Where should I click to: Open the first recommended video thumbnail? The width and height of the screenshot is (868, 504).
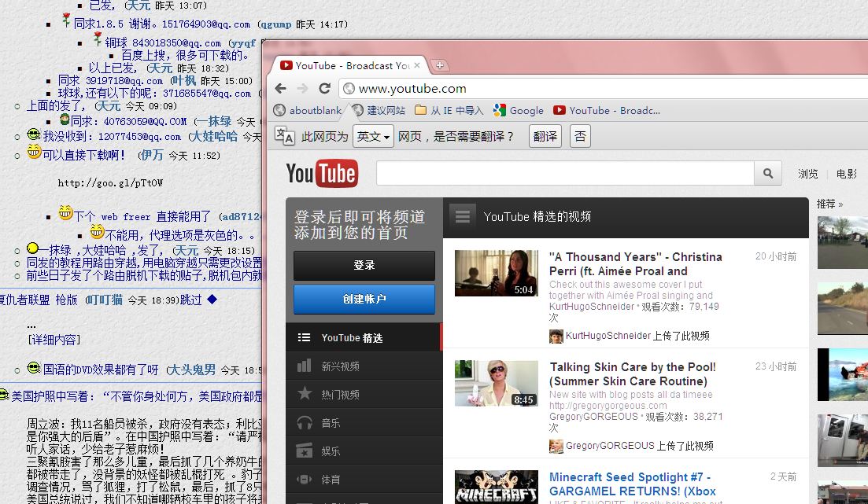point(843,242)
